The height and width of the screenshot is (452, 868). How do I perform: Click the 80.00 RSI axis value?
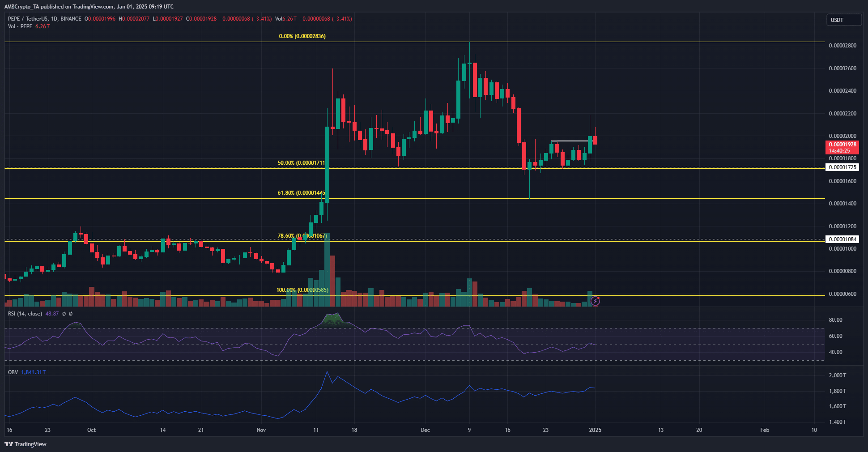pos(836,320)
